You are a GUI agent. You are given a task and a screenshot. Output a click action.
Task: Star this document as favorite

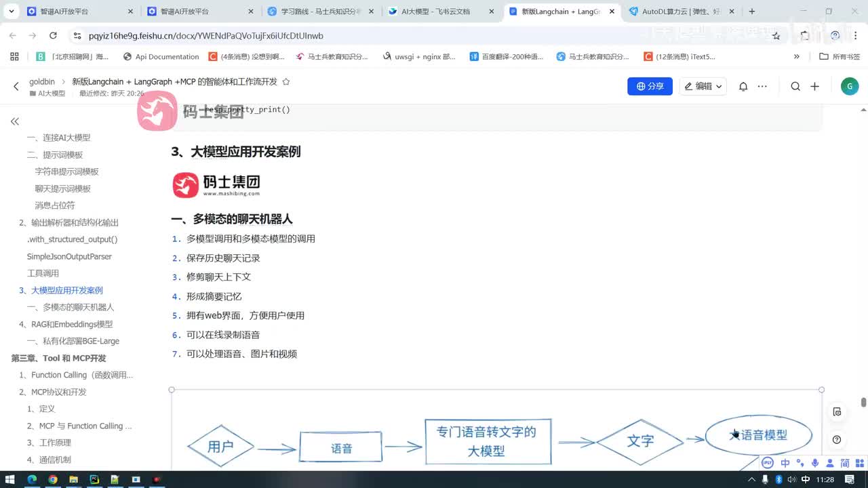286,81
